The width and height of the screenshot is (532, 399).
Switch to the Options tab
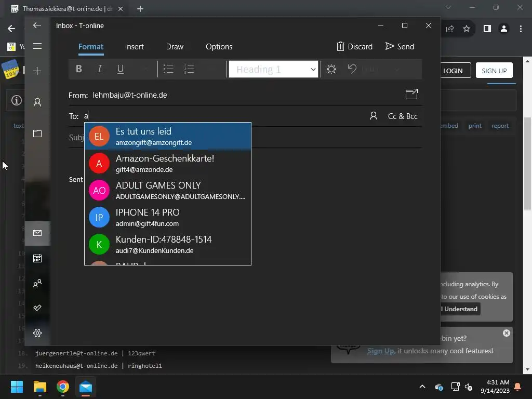(x=219, y=47)
